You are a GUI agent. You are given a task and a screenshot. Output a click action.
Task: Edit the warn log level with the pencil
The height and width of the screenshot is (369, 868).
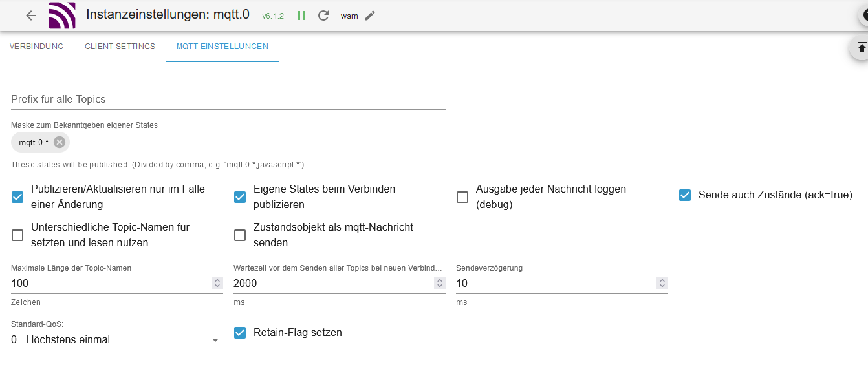370,16
